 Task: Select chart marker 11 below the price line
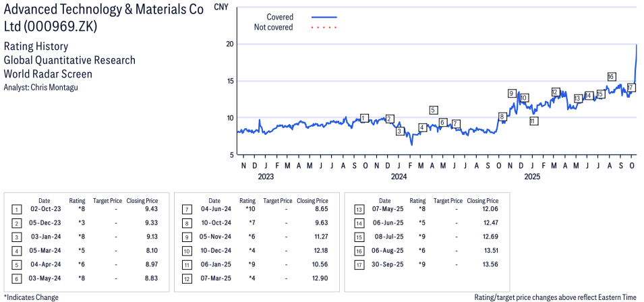click(533, 121)
